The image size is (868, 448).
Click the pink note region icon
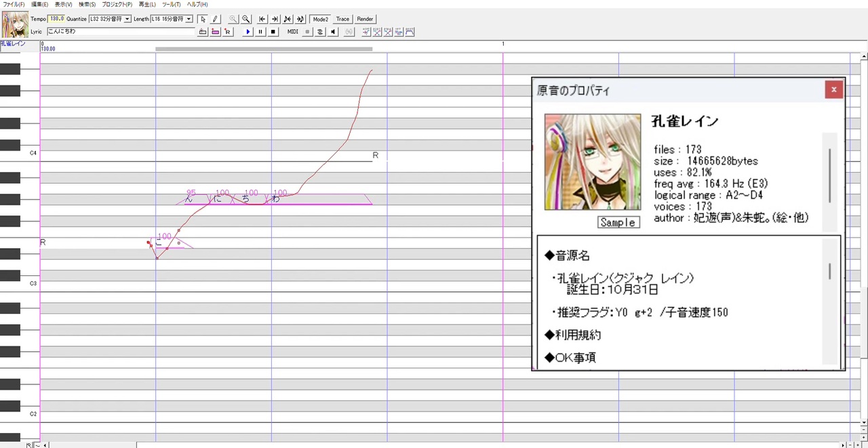215,32
